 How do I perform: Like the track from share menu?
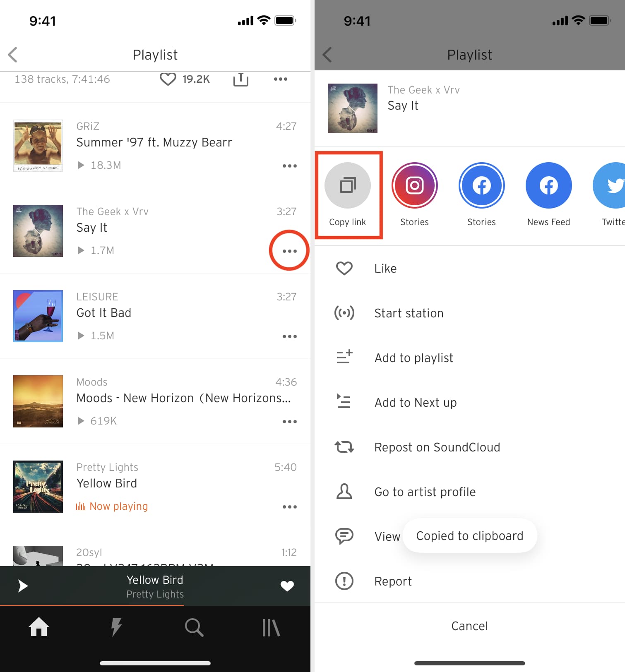coord(470,269)
